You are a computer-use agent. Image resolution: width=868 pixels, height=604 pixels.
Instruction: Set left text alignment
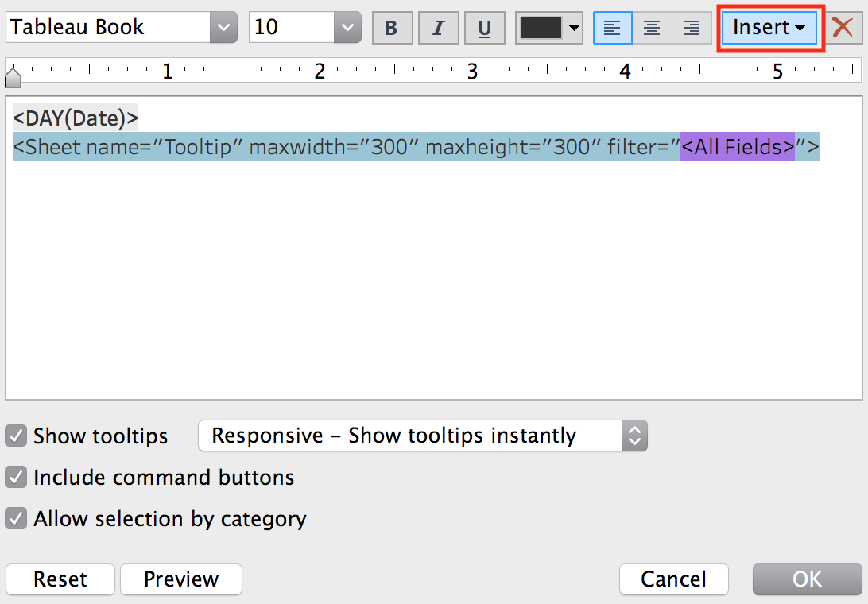click(x=612, y=27)
